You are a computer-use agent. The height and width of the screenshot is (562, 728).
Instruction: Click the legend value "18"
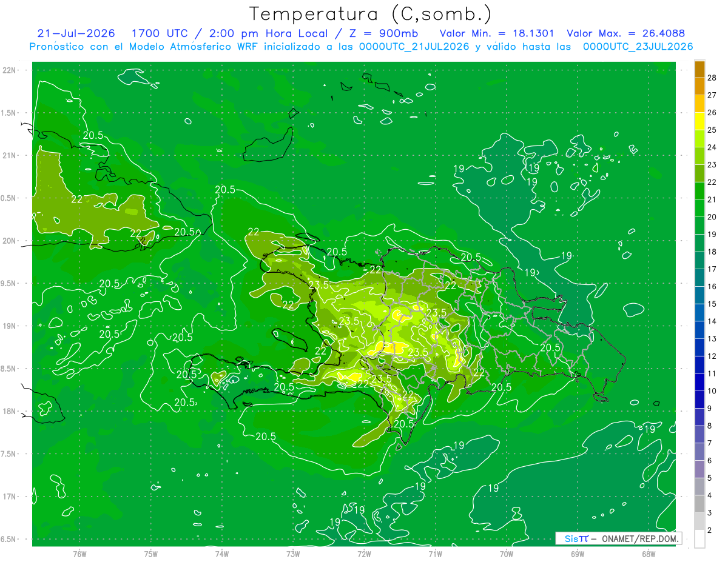tap(712, 252)
